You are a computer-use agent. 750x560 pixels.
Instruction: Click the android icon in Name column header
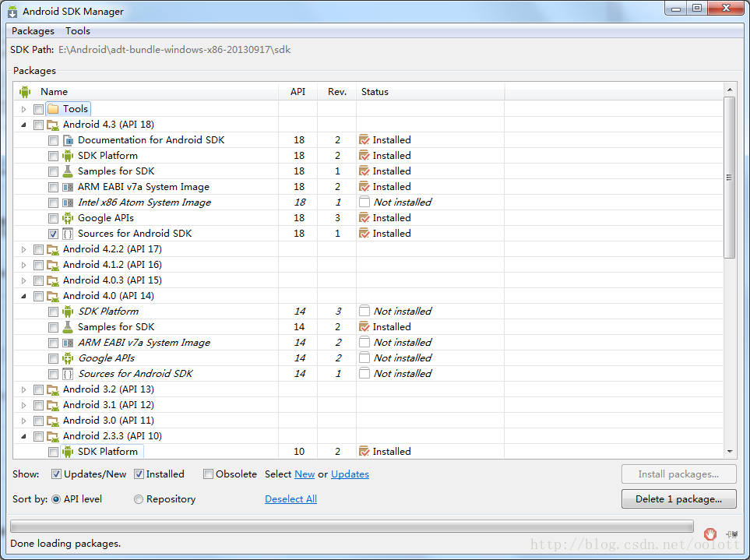click(25, 91)
